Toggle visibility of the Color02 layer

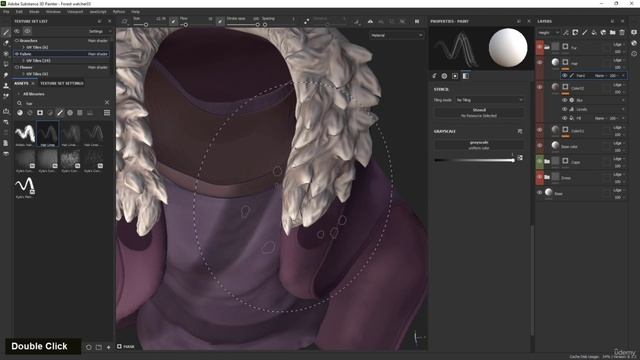[540, 87]
